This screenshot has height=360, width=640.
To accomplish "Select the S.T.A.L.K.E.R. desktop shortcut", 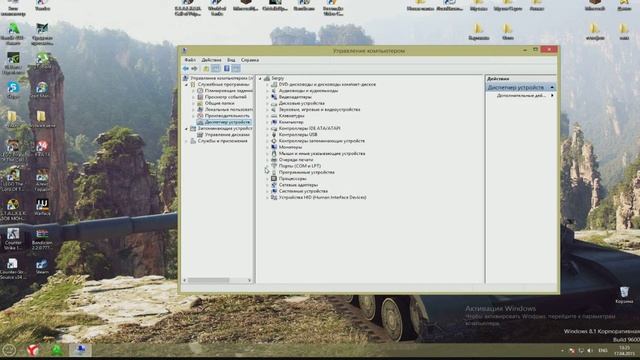I will point(13,210).
